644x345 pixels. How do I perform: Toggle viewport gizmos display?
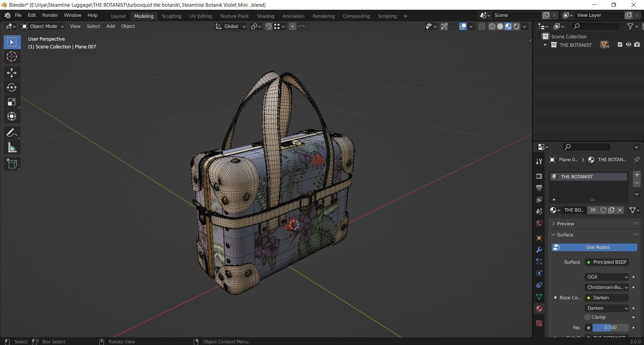click(444, 26)
